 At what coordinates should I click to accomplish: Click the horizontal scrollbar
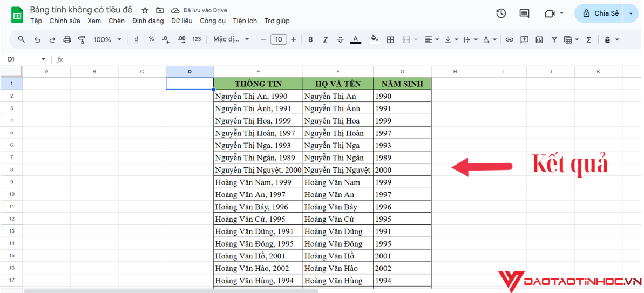click(x=171, y=291)
